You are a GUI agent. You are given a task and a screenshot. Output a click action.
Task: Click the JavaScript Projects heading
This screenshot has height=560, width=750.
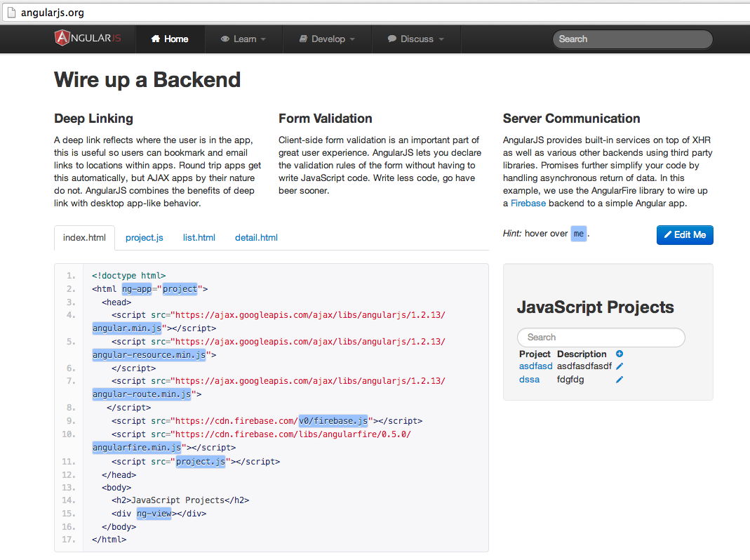pyautogui.click(x=596, y=307)
